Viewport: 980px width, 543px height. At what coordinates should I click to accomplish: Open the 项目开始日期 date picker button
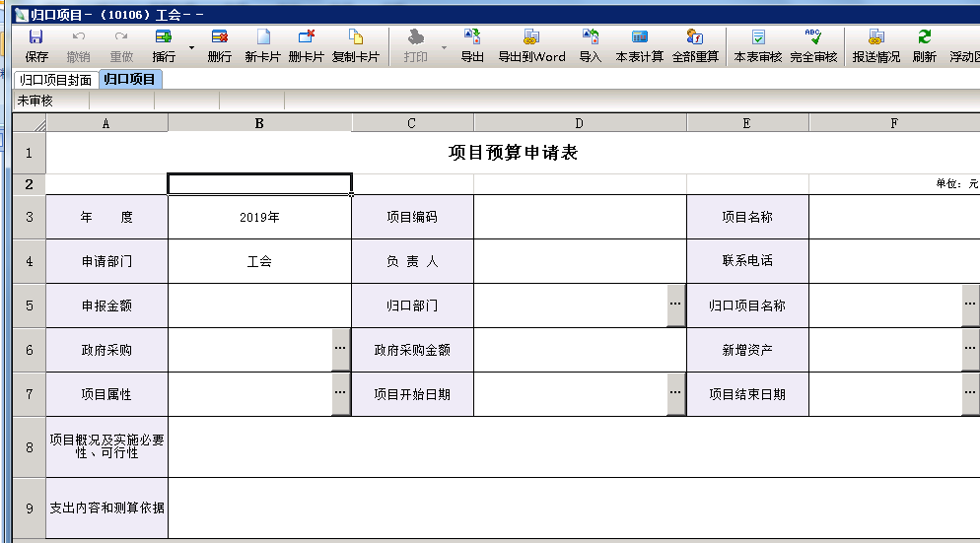(676, 394)
